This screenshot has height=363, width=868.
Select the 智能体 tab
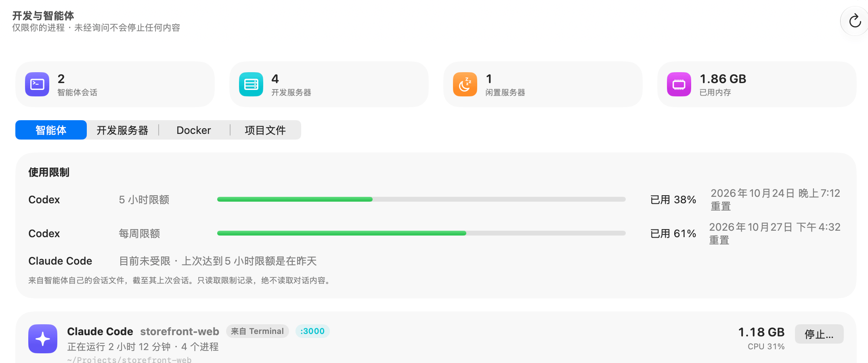[x=51, y=130]
